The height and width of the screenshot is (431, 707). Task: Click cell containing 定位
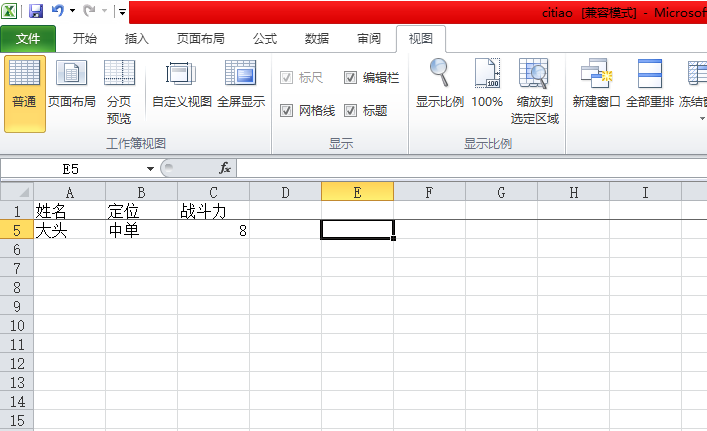coord(142,211)
